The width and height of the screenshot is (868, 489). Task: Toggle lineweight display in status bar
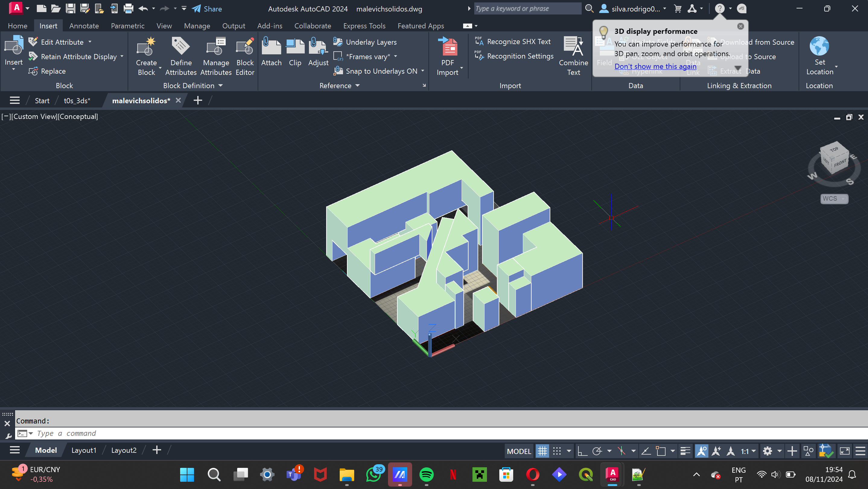tap(685, 451)
